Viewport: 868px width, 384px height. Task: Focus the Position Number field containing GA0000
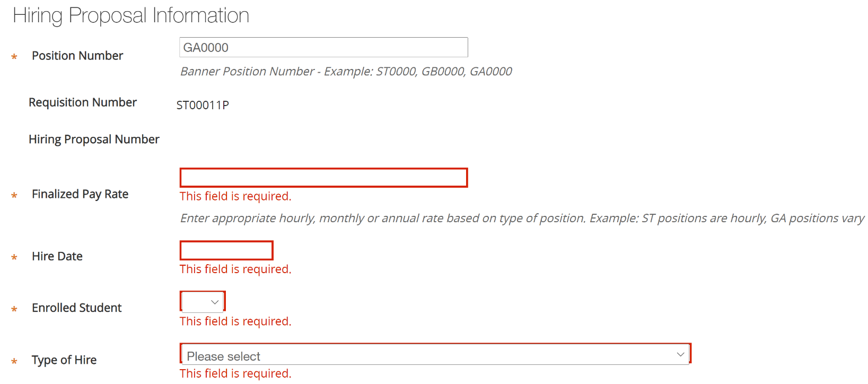pos(323,48)
